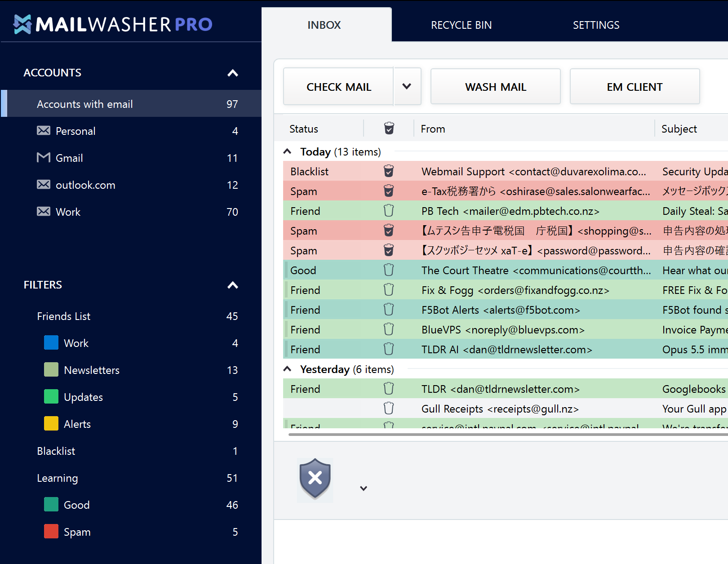Toggle delete bin for shopping@ spam email
The width and height of the screenshot is (728, 564).
389,231
